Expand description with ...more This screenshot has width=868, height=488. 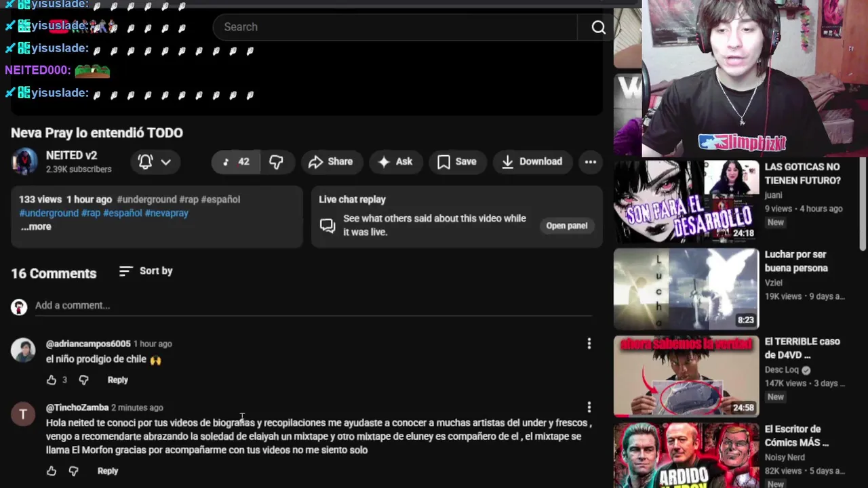click(x=36, y=226)
